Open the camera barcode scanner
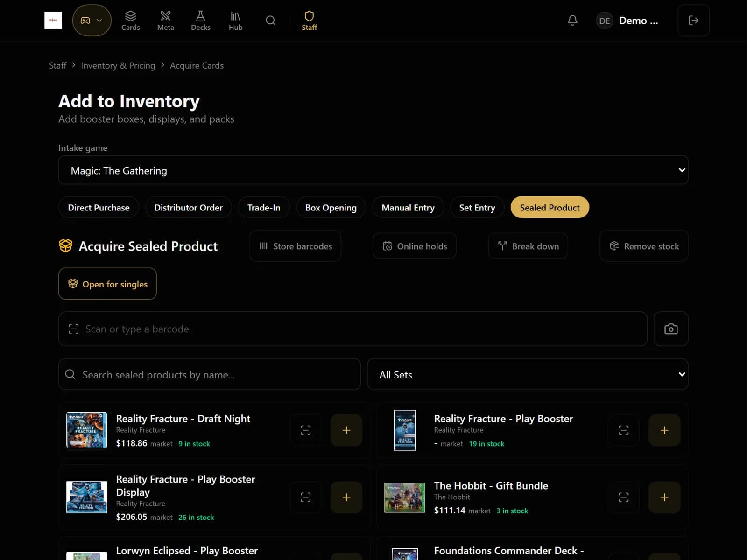Screen dimensions: 747x560 click(671, 329)
